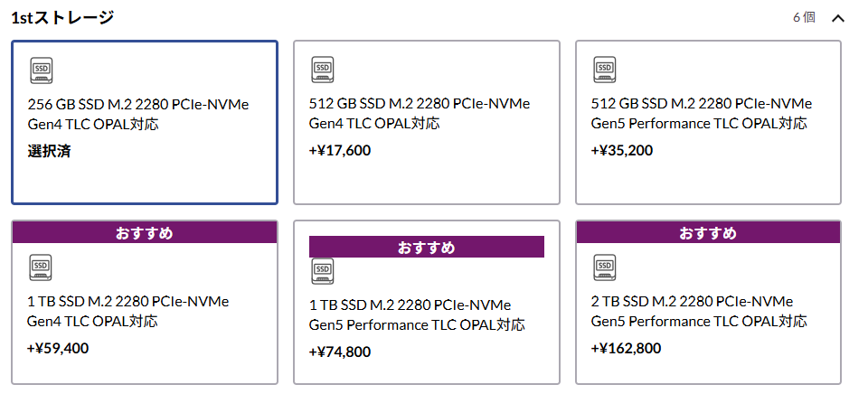Click the 1stストレージ section heading
The height and width of the screenshot is (394, 868).
tap(62, 18)
